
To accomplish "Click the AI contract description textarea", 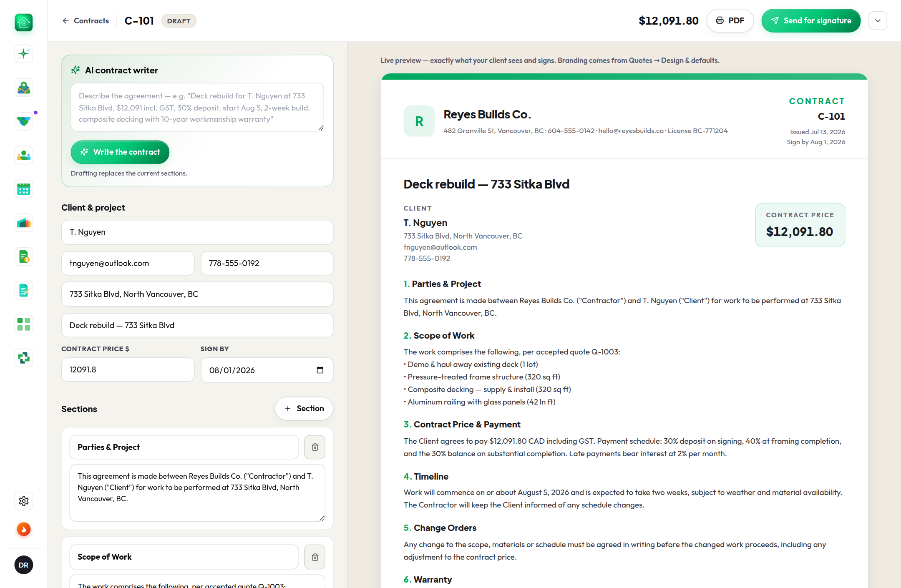I will [197, 107].
